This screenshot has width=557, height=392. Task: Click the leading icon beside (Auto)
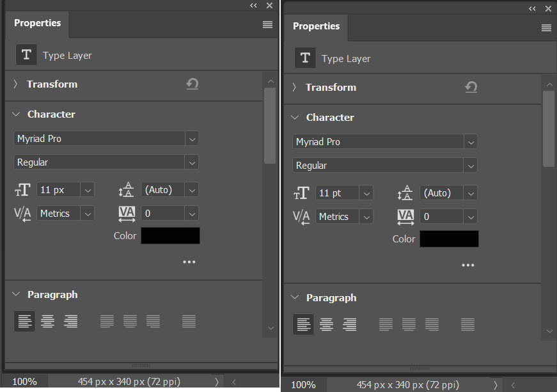point(126,190)
